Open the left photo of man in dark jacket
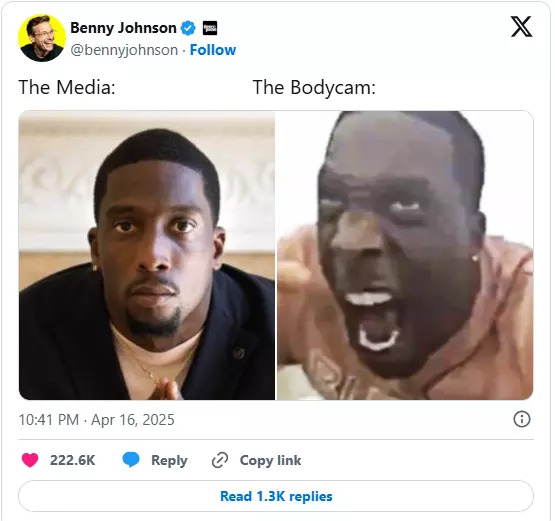The width and height of the screenshot is (555, 521). click(x=147, y=255)
